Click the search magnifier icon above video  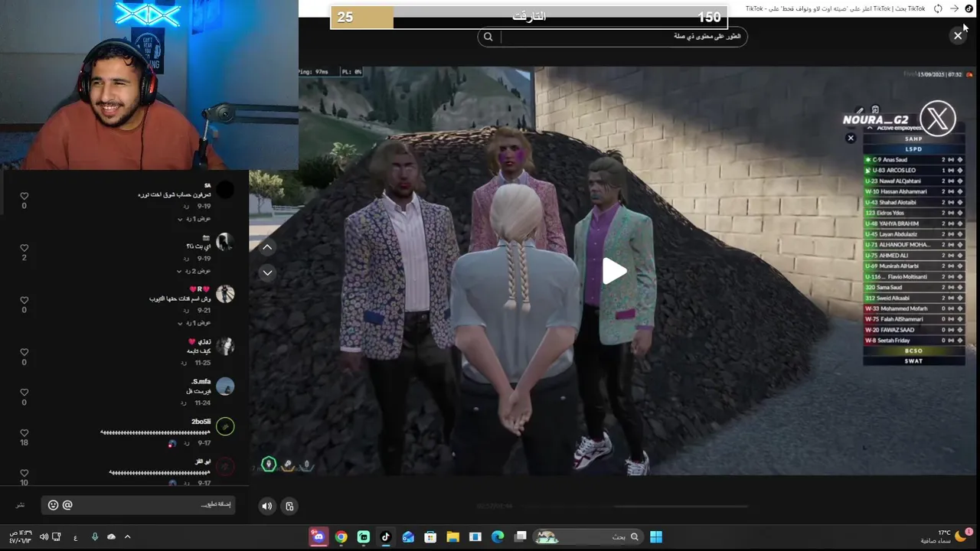488,37
